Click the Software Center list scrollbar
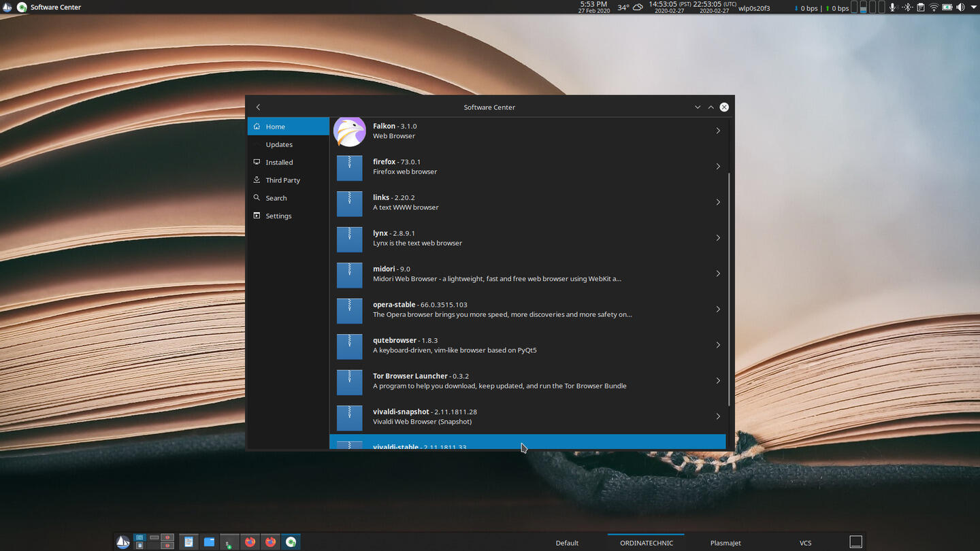This screenshot has height=551, width=980. [x=729, y=290]
